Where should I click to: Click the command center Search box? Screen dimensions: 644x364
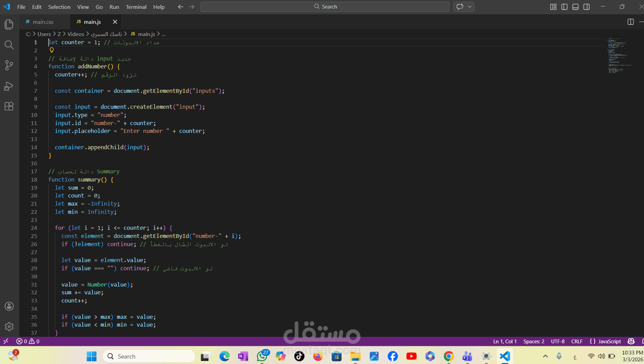[x=325, y=7]
